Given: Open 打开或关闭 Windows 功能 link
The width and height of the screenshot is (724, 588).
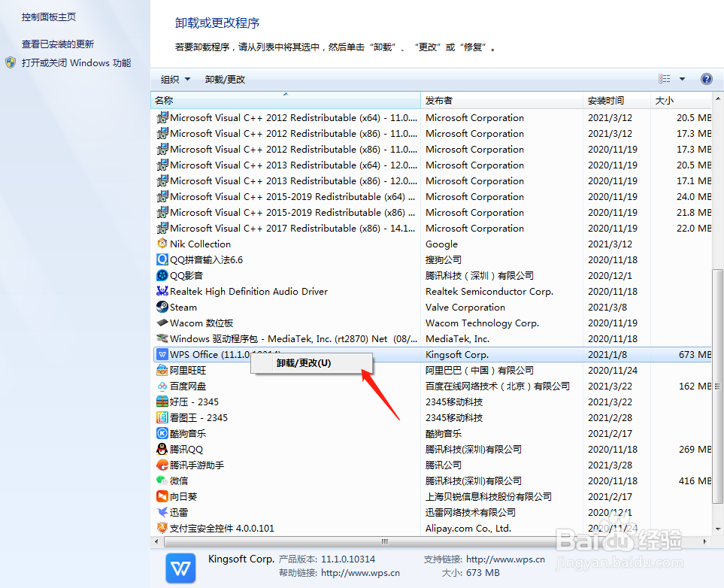Looking at the screenshot, I should [76, 63].
